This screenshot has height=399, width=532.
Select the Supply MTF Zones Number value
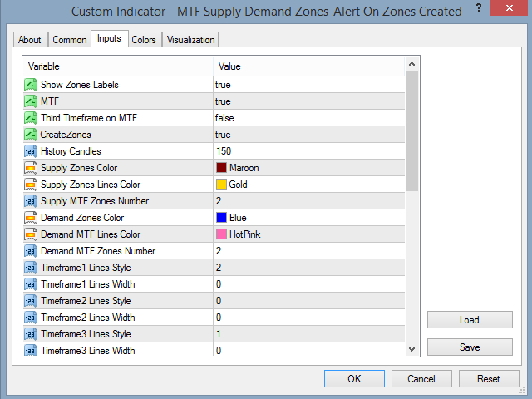tap(219, 201)
